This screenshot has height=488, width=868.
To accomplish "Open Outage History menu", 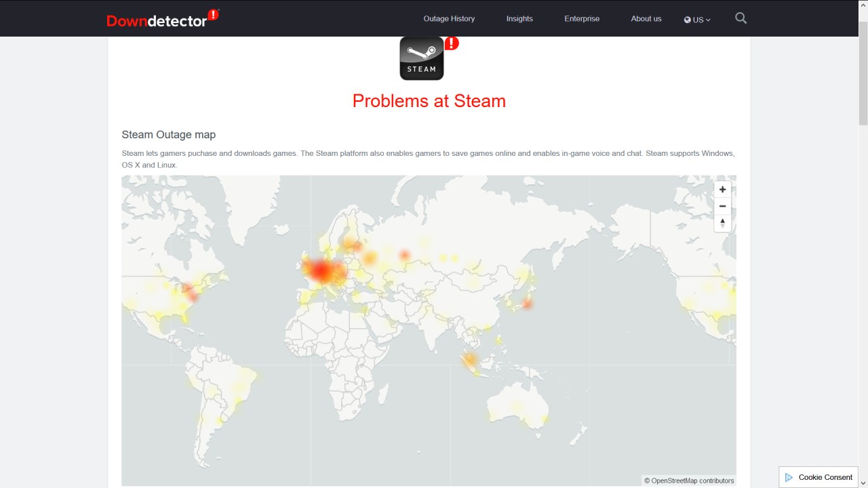I will [x=449, y=18].
